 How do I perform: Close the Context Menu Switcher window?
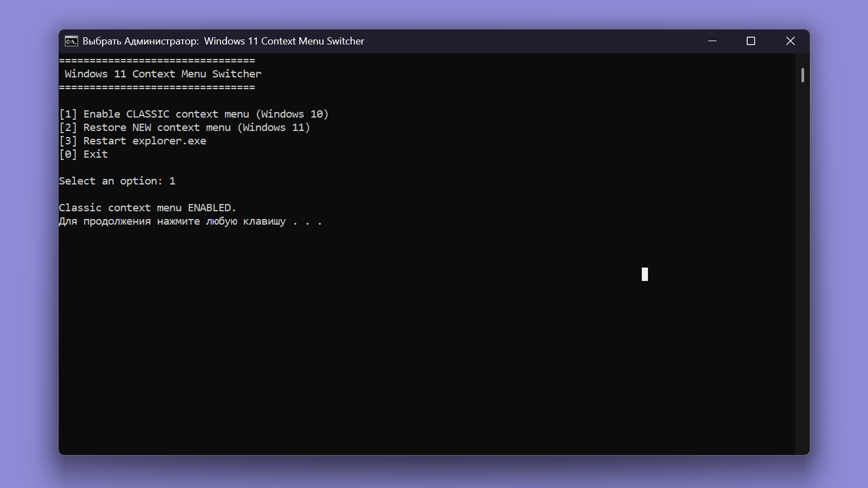790,41
